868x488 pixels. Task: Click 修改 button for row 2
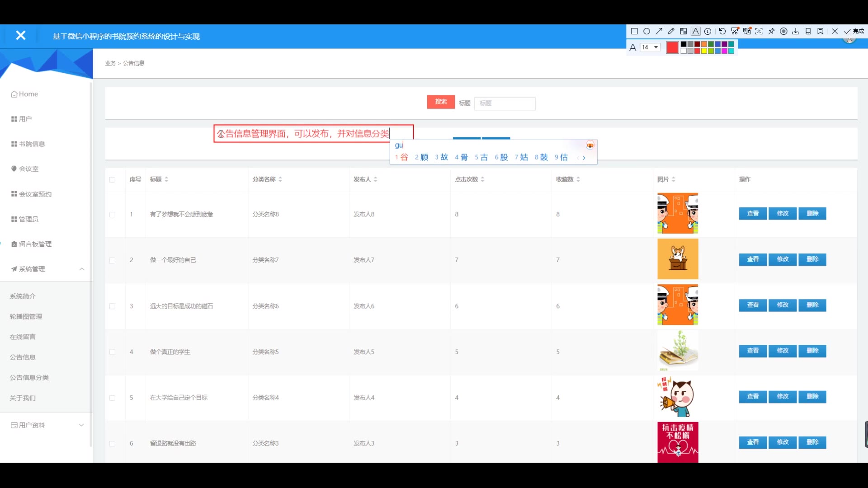783,259
